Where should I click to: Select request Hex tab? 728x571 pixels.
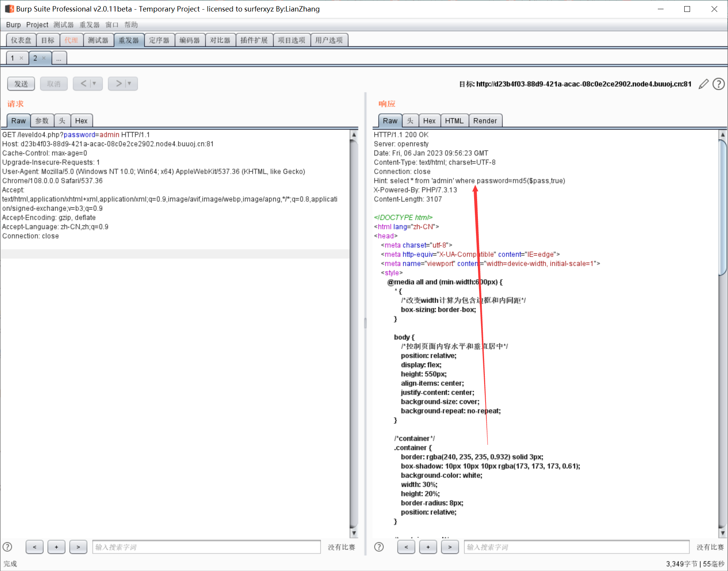pos(81,121)
